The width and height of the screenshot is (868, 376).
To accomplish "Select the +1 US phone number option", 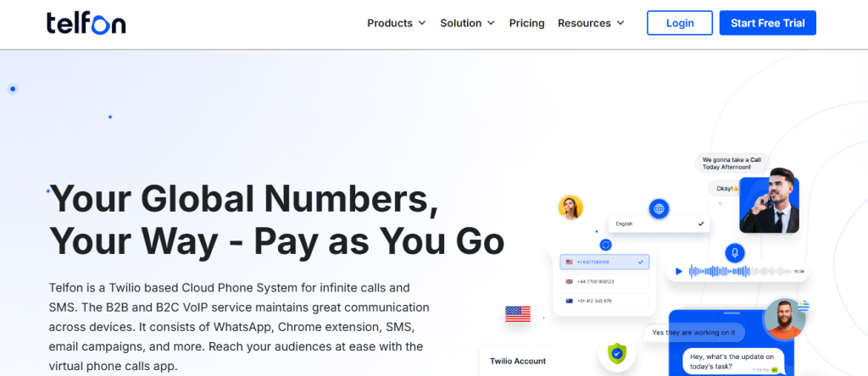I will 604,263.
